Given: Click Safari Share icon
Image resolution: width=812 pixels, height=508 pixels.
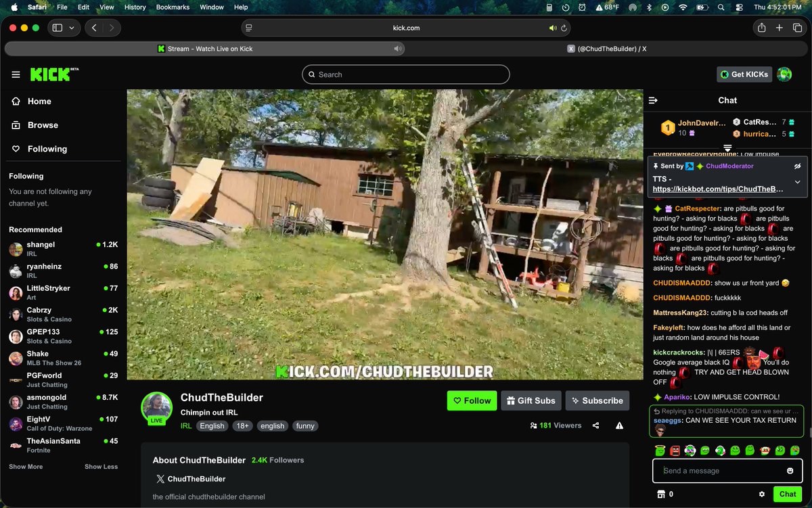Looking at the screenshot, I should pyautogui.click(x=762, y=28).
